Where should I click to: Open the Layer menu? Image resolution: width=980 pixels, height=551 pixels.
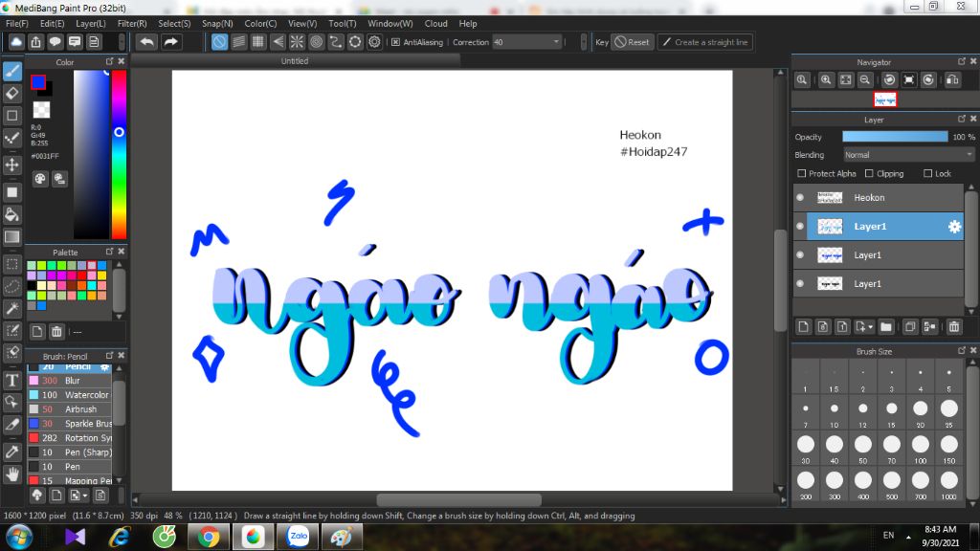(x=91, y=23)
